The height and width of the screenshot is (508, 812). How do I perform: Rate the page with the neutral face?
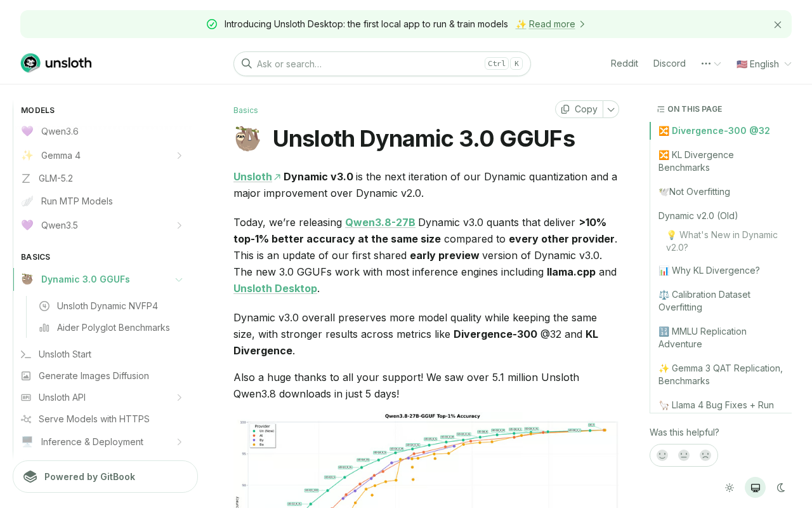(684, 455)
